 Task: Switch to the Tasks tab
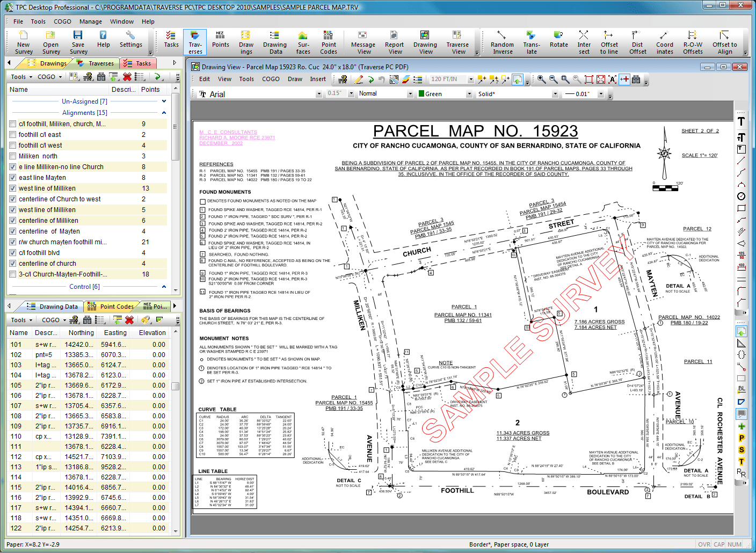click(x=138, y=63)
